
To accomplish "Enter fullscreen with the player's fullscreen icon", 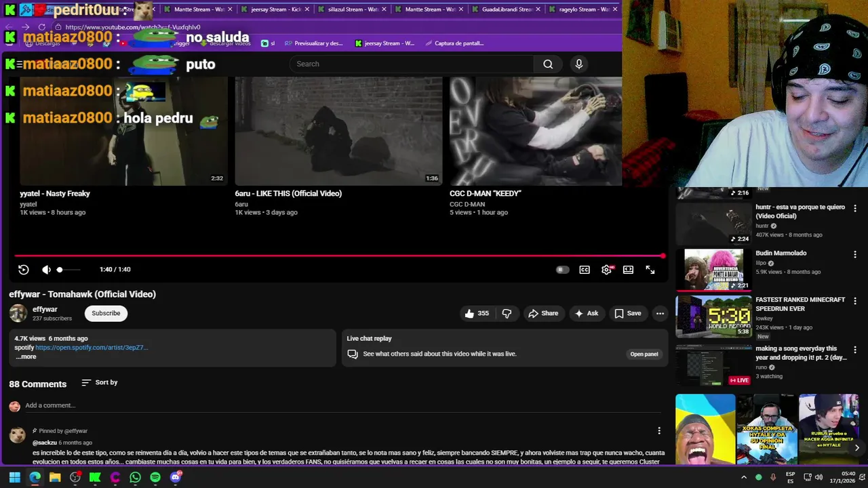I will pos(650,270).
